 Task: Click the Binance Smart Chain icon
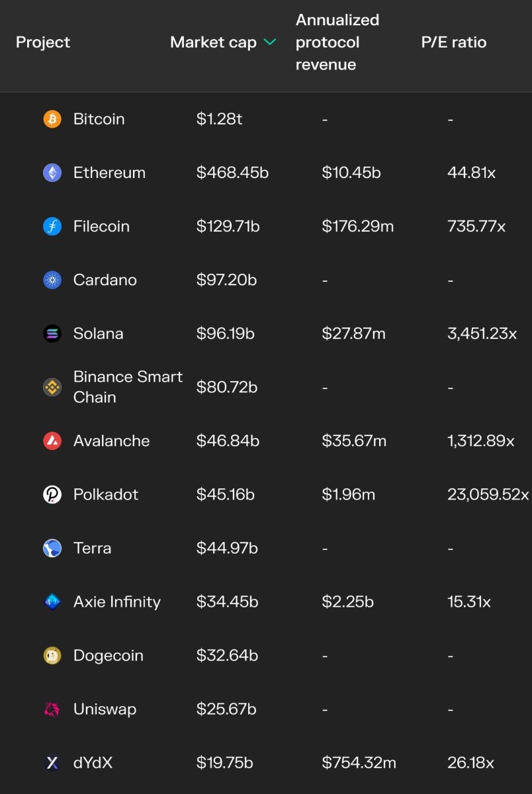pos(52,387)
